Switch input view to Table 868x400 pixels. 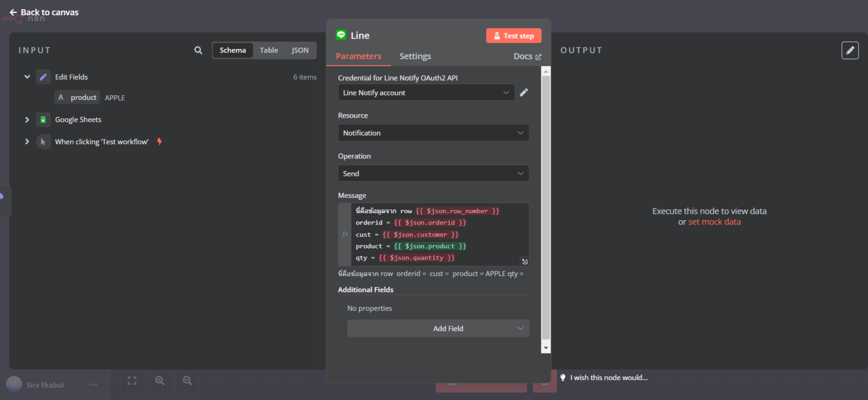point(269,50)
